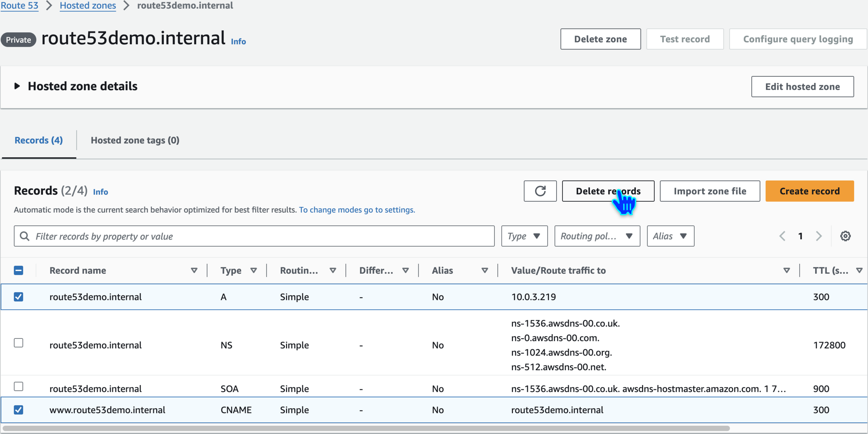Switch to Hosted zone tags tab
868x434 pixels.
[135, 140]
